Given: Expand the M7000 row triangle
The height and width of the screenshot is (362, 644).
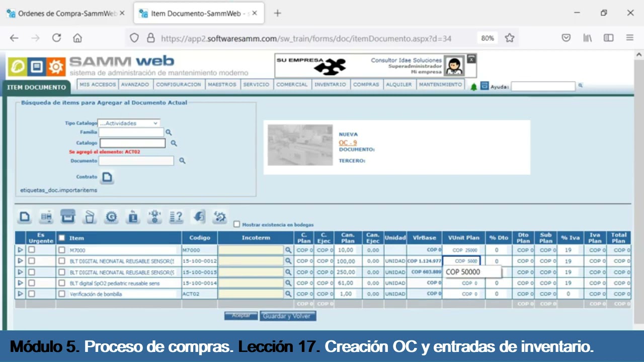Looking at the screenshot, I should [x=21, y=250].
